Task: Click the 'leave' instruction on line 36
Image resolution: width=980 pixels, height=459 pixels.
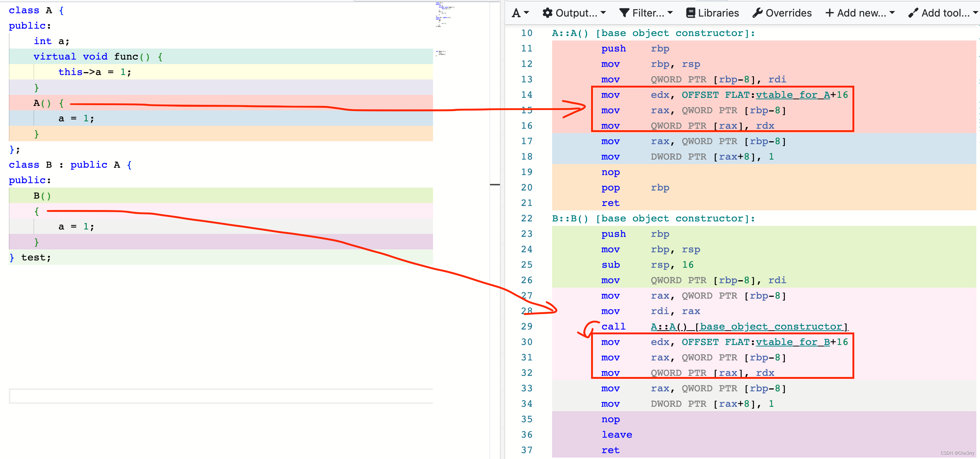Action: coord(617,435)
